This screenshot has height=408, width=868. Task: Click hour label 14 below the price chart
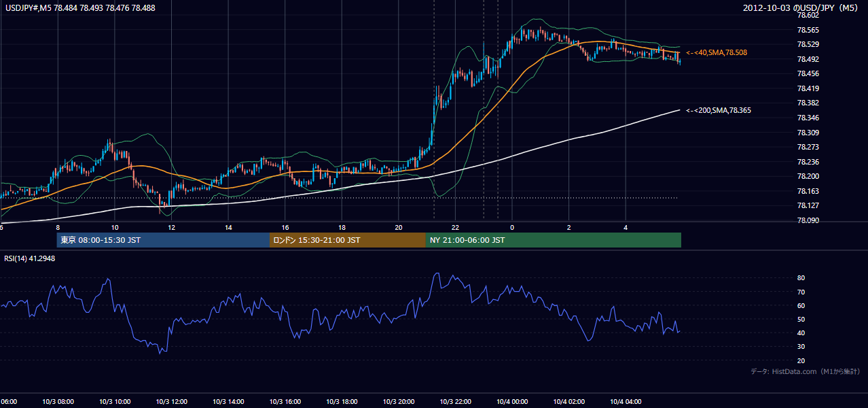pos(229,227)
